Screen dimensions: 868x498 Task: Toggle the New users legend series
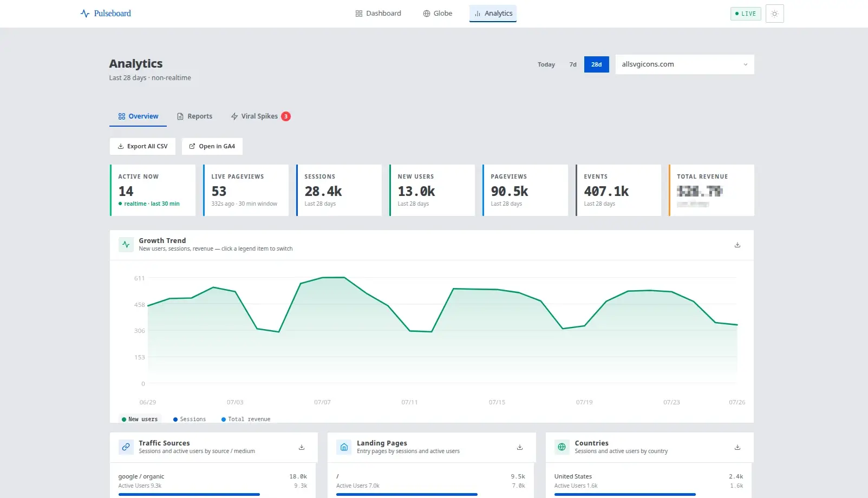click(x=140, y=419)
